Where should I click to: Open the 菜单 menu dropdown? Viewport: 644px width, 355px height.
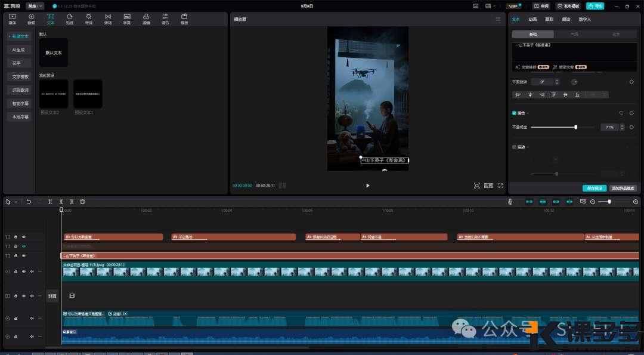pyautogui.click(x=35, y=6)
